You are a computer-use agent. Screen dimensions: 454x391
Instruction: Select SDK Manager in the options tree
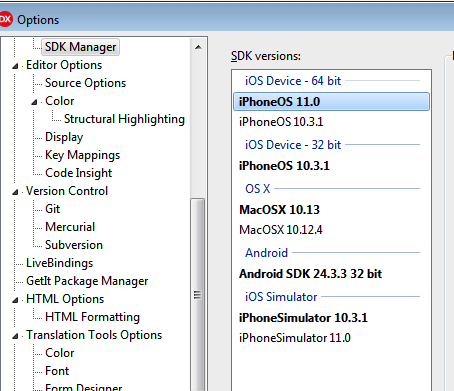pos(80,47)
